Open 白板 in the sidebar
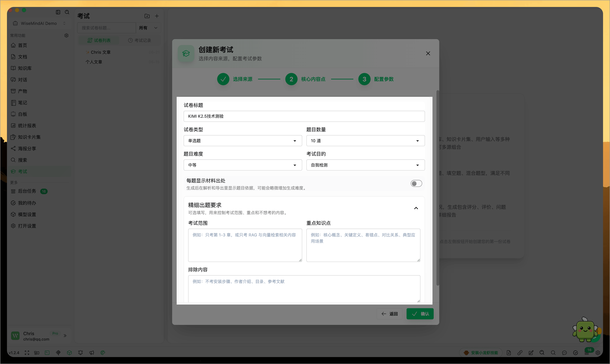Screen dimensions: 610x364 (40, 114)
